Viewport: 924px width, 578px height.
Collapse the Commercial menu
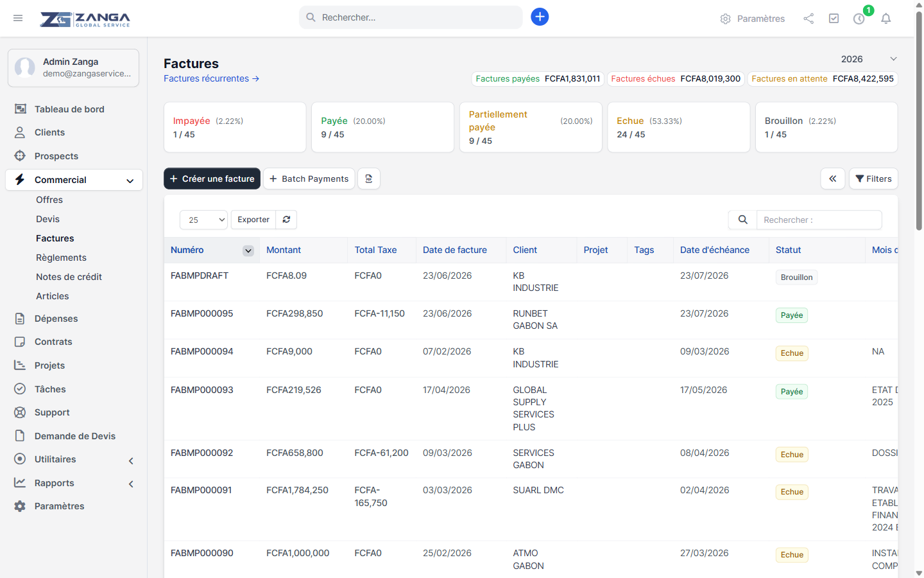74,180
